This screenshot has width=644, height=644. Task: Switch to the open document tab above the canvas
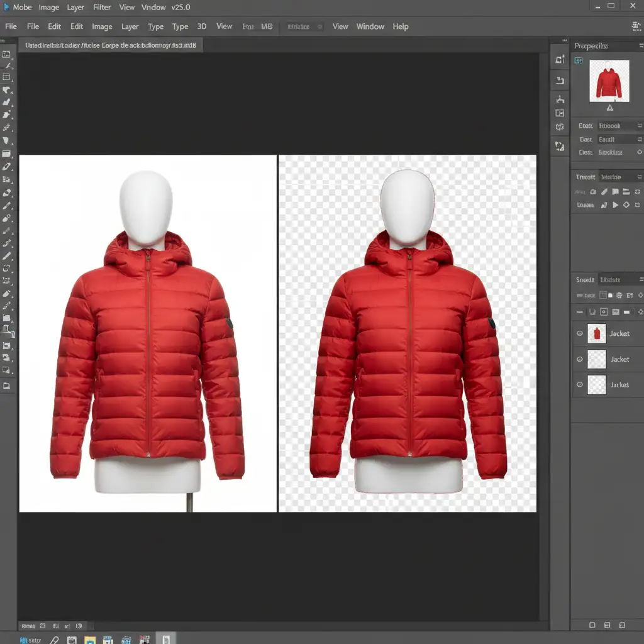110,45
